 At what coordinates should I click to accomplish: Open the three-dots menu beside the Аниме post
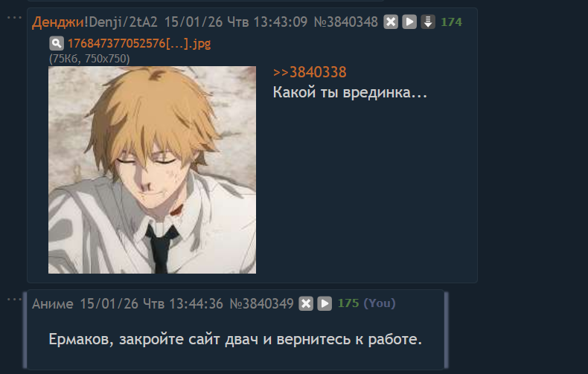pyautogui.click(x=14, y=299)
